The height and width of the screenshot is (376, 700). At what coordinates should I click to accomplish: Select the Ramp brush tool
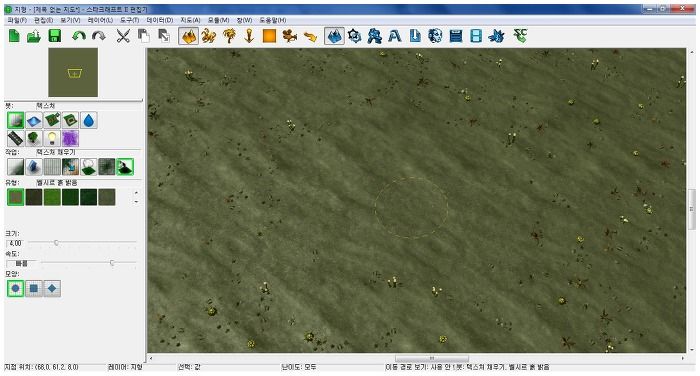[71, 121]
